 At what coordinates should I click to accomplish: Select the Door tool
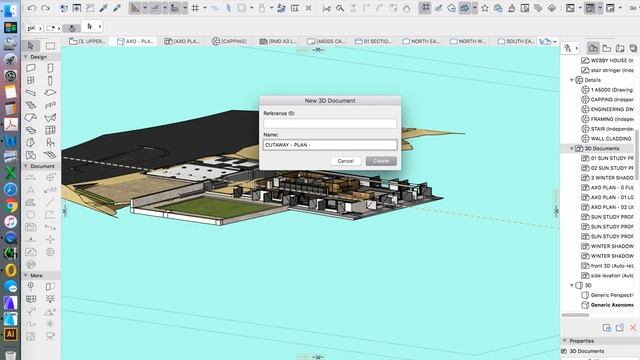50,68
